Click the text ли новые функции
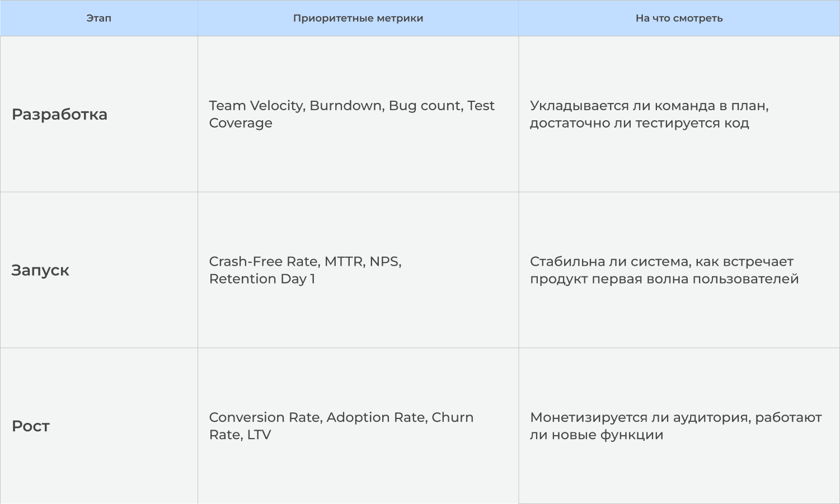 tap(597, 435)
